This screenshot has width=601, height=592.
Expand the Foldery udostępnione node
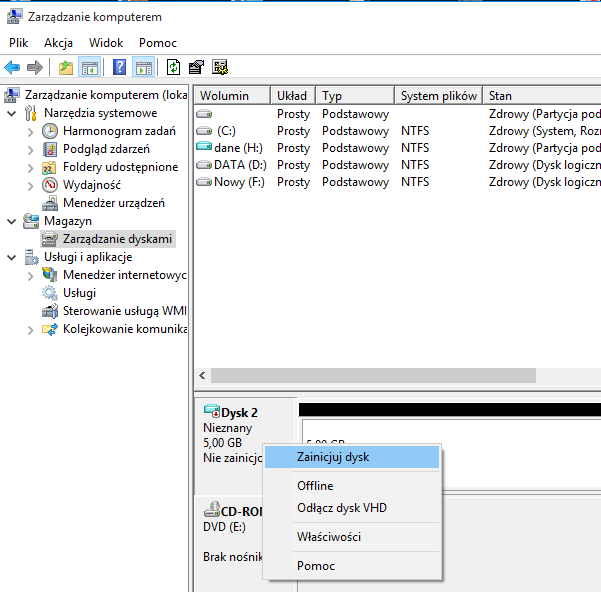31,168
